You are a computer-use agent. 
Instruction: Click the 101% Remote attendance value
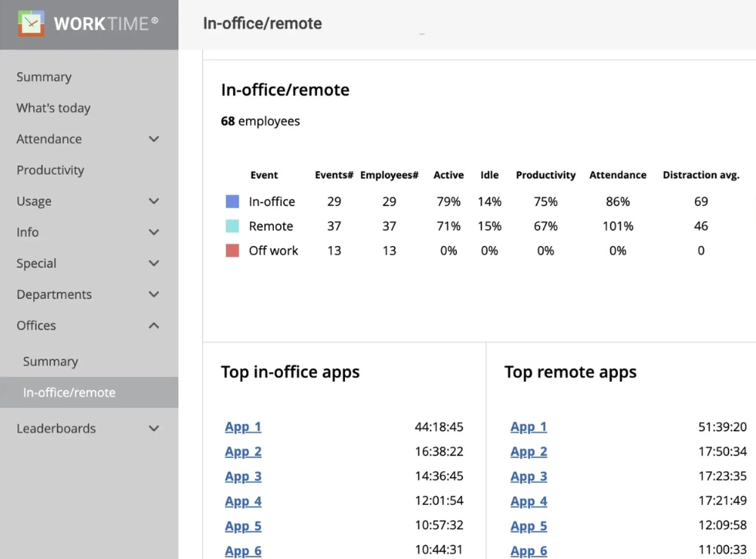[x=618, y=226]
